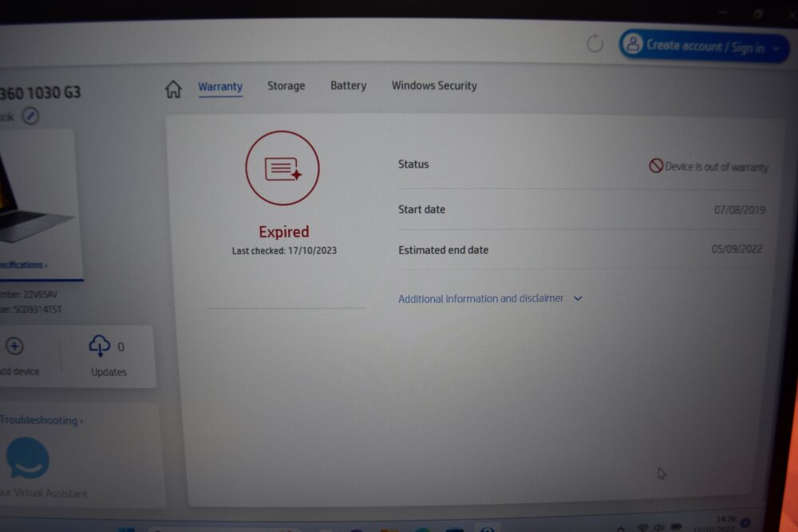Click the Virtual Assistant label
798x532 pixels.
(44, 494)
